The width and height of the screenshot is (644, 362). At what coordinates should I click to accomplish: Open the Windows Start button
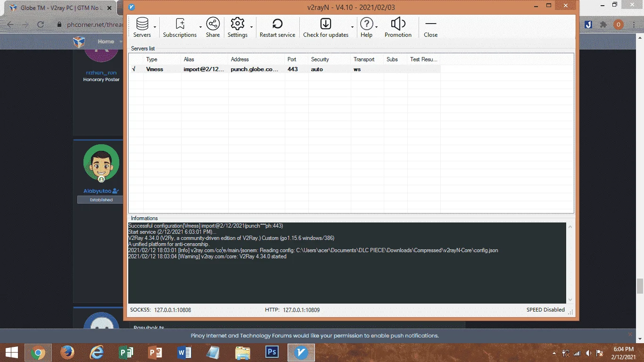coord(12,353)
